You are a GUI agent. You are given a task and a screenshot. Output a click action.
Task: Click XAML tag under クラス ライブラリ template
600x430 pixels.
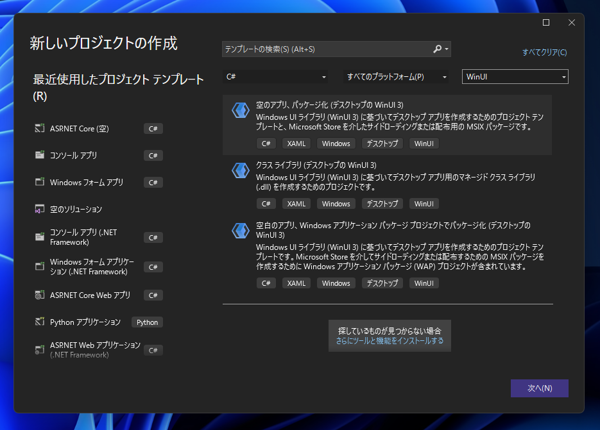tap(296, 204)
